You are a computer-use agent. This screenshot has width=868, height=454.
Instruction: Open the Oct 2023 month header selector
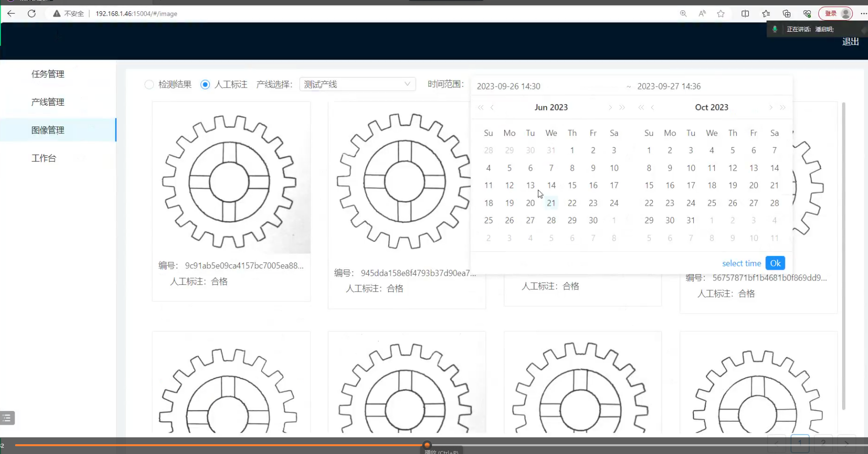(x=711, y=108)
